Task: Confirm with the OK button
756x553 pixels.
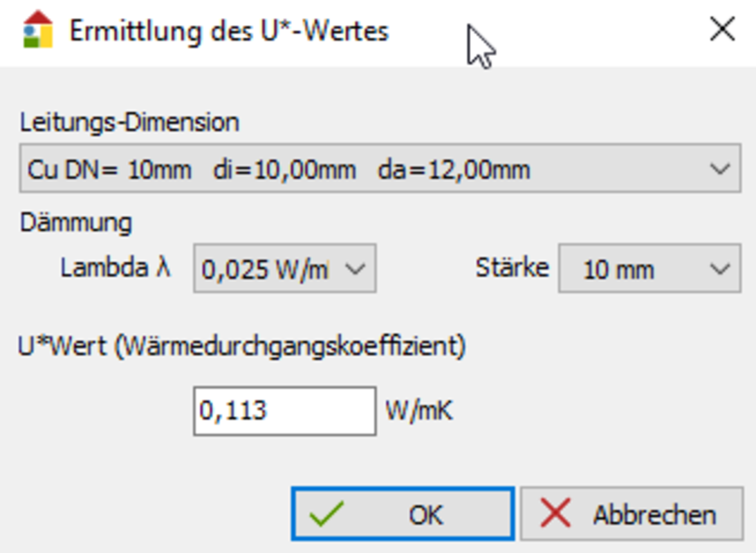Action: [402, 514]
